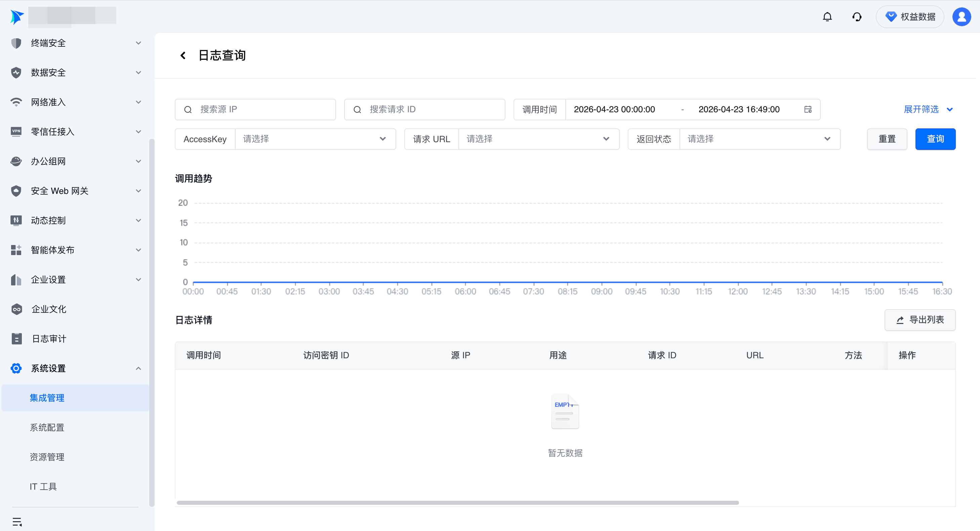Click the sidebar vertical scrollbar

(152, 323)
